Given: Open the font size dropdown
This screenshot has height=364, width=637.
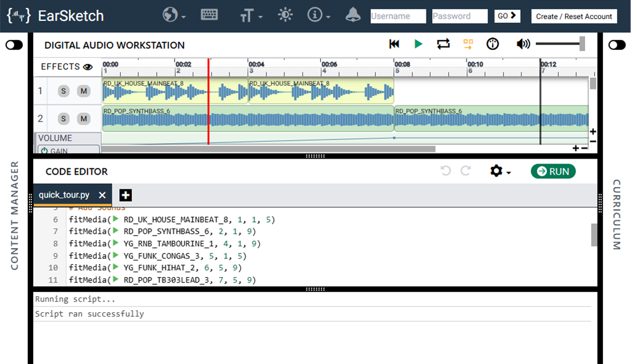Looking at the screenshot, I should pos(251,16).
